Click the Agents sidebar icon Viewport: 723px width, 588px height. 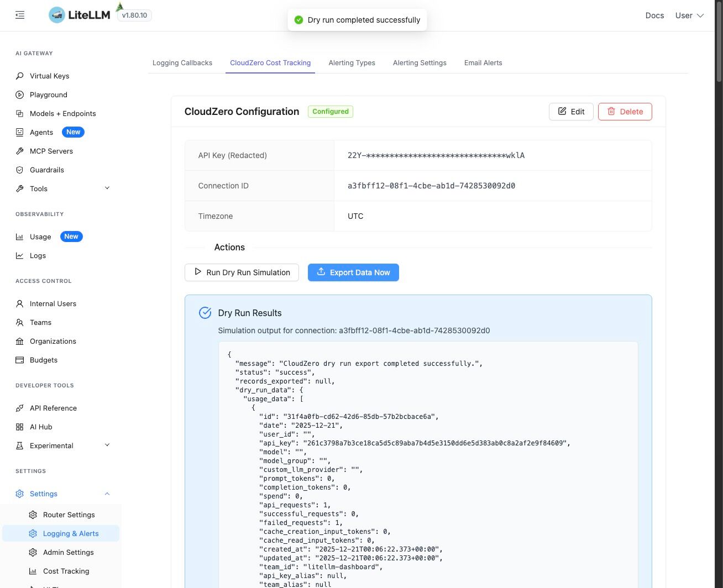coord(20,132)
